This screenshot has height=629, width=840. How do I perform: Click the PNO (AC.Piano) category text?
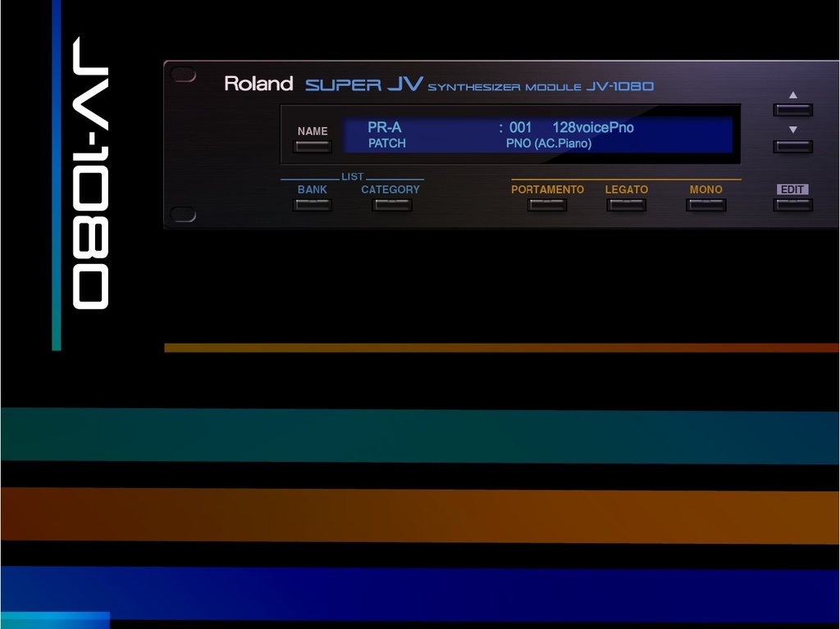click(549, 144)
